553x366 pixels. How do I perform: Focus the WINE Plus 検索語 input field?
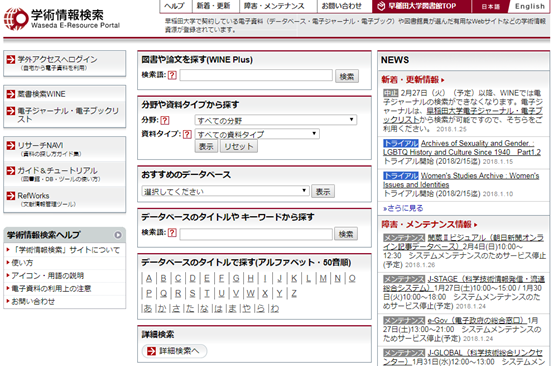tap(256, 75)
